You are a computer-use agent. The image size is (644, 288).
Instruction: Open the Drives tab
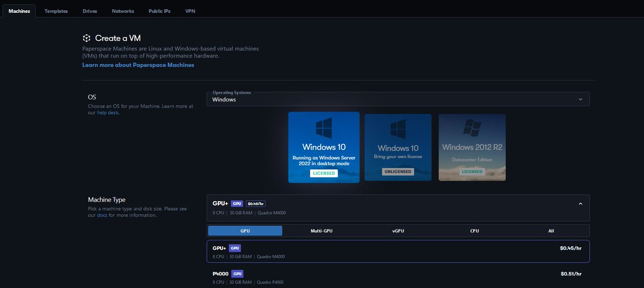(x=90, y=11)
